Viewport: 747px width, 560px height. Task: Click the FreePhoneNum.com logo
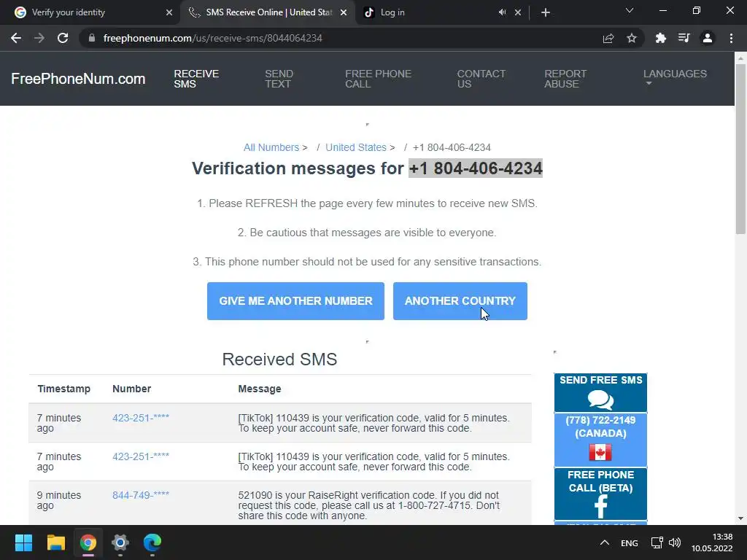78,79
